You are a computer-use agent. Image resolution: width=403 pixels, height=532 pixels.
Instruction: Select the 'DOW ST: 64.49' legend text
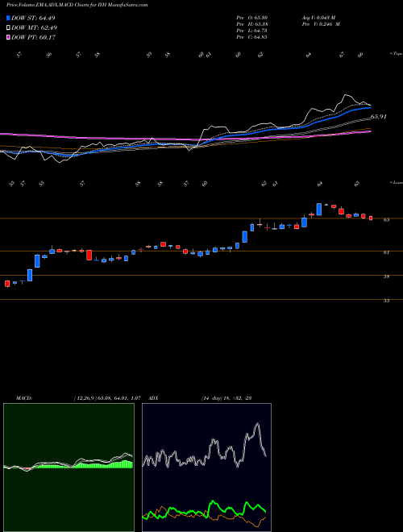(x=33, y=18)
